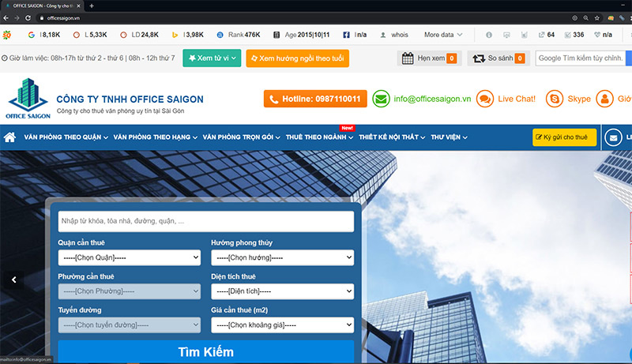The width and height of the screenshot is (632, 364).
Task: Open a new browser tab
Action: 92,6
